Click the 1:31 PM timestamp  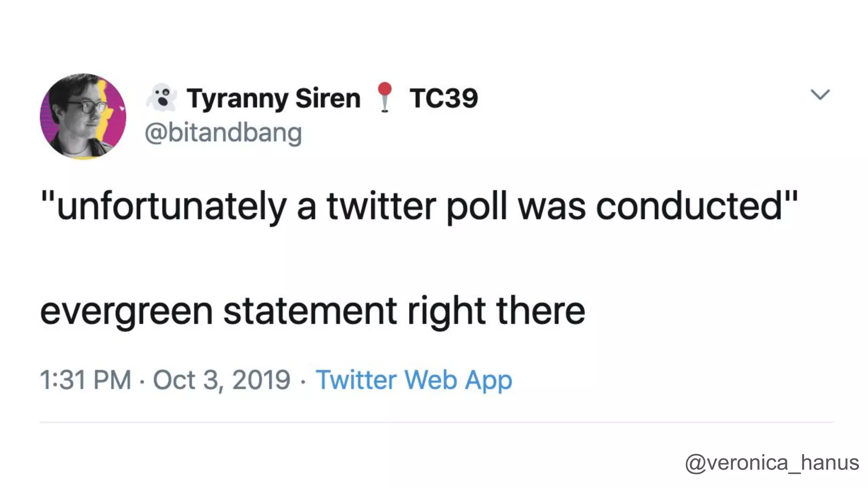coord(85,380)
